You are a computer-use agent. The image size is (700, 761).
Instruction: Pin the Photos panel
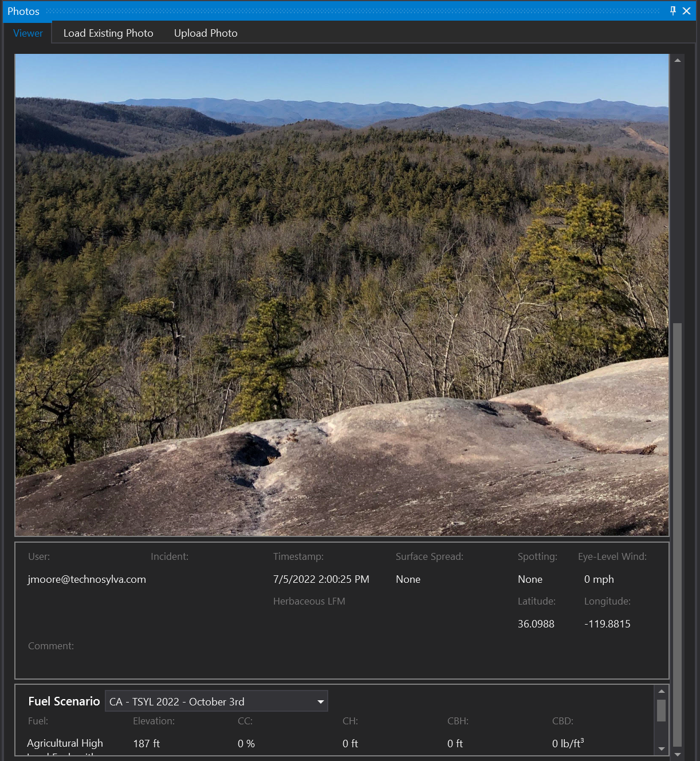(x=673, y=11)
